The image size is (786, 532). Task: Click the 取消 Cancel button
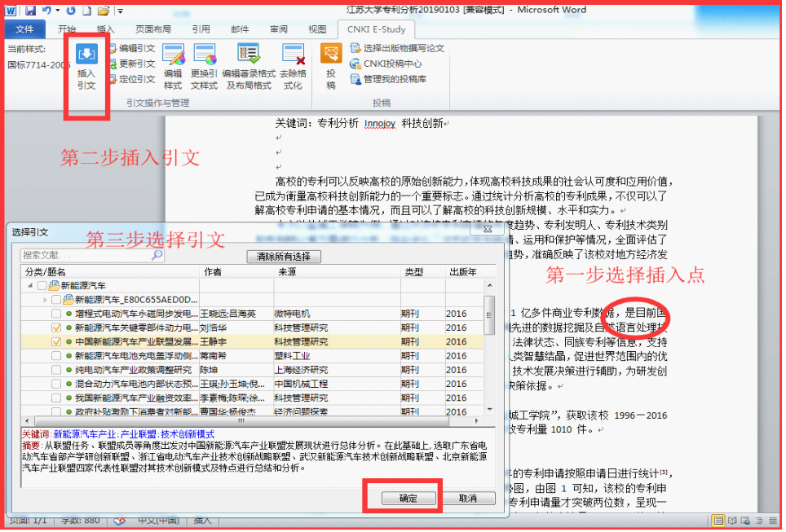pyautogui.click(x=468, y=499)
